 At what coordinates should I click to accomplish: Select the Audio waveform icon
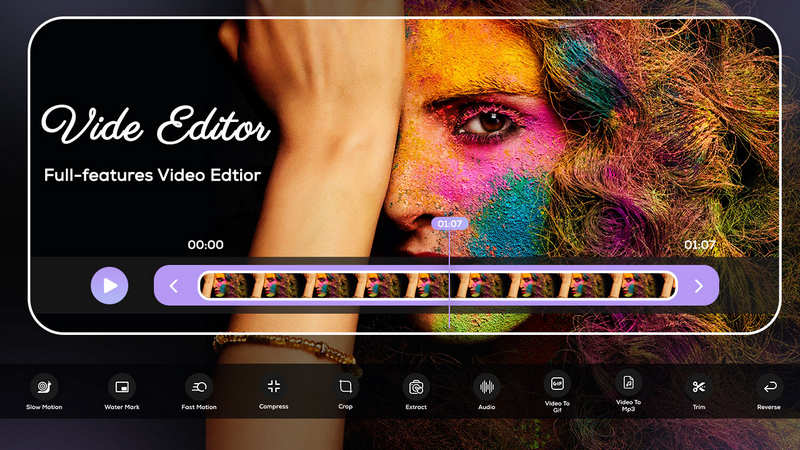tap(487, 387)
